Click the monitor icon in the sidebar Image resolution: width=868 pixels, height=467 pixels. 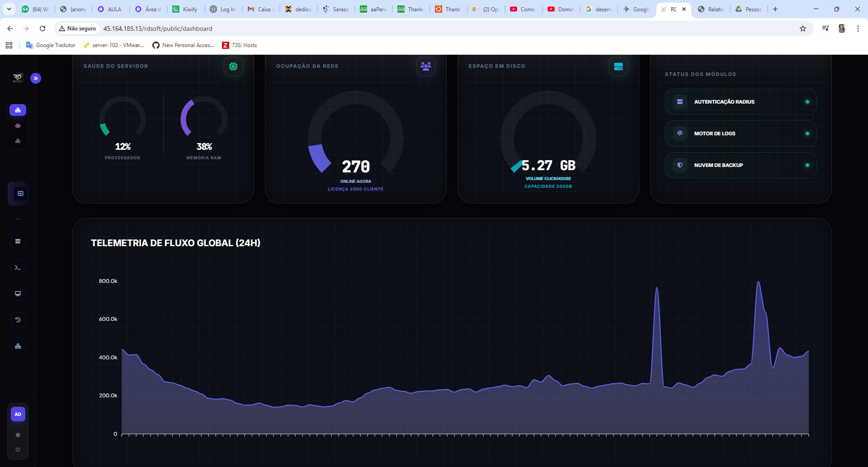pyautogui.click(x=18, y=294)
